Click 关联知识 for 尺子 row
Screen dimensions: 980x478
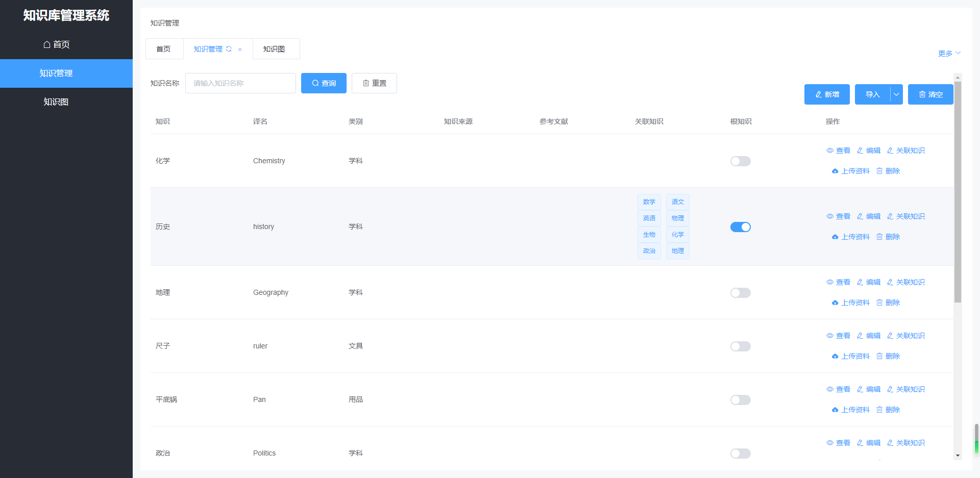[x=906, y=336]
